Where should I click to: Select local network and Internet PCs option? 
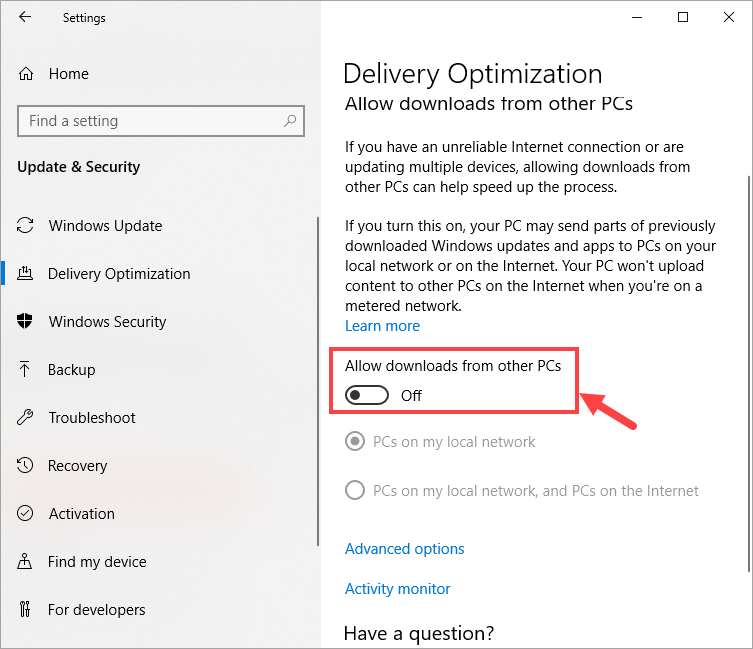[x=354, y=490]
